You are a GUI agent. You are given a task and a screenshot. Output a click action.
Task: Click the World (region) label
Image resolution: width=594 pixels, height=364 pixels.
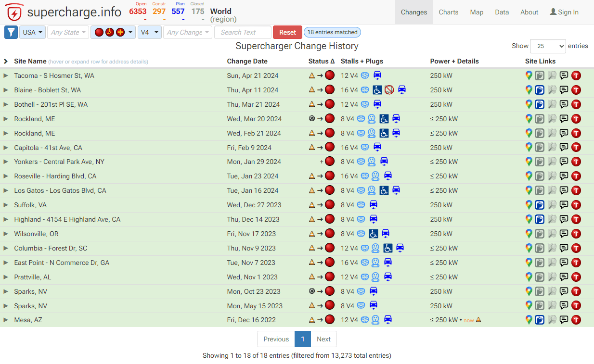coord(223,15)
